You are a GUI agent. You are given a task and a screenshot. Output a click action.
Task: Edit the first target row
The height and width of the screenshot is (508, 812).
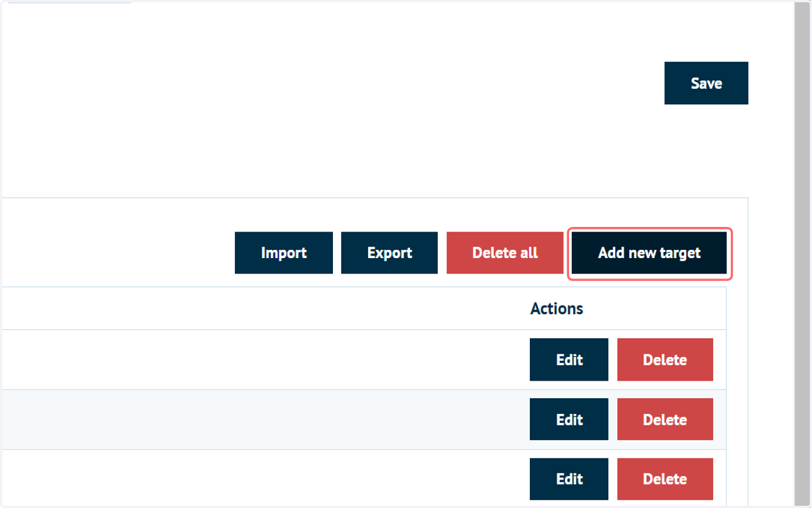click(569, 360)
